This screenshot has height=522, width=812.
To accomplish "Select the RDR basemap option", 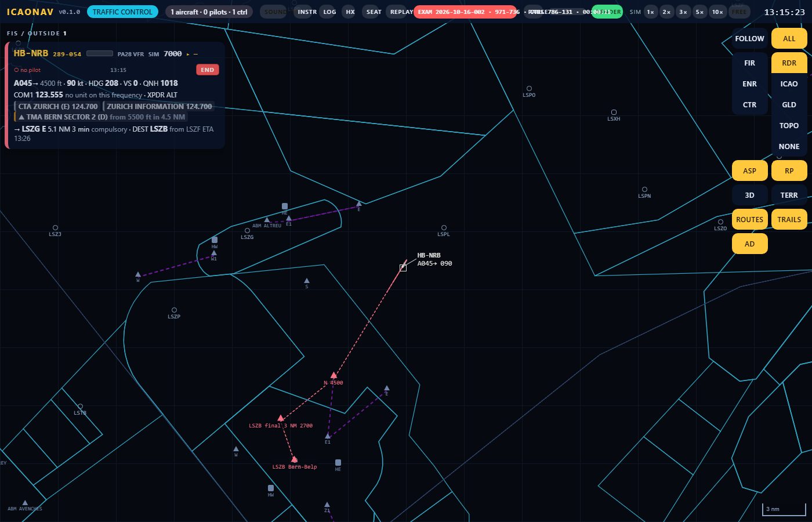I will 789,63.
